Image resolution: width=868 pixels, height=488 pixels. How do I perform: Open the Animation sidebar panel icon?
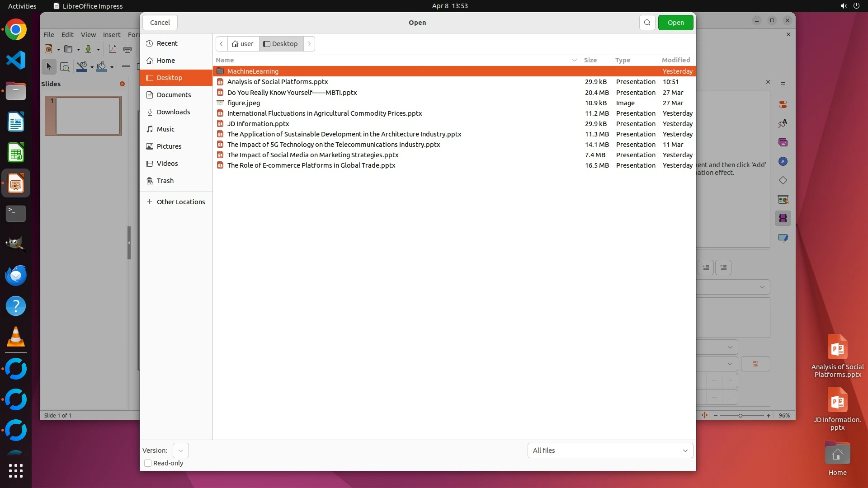coord(783,219)
